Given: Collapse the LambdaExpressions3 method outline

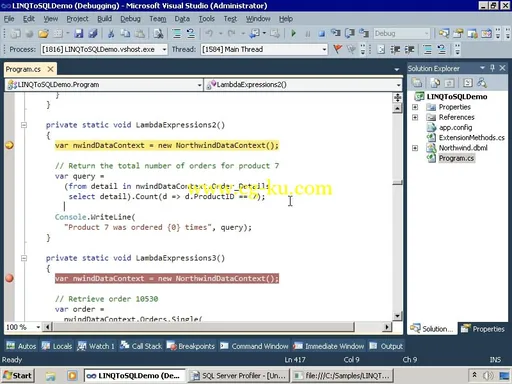Looking at the screenshot, I should pyautogui.click(x=24, y=258).
